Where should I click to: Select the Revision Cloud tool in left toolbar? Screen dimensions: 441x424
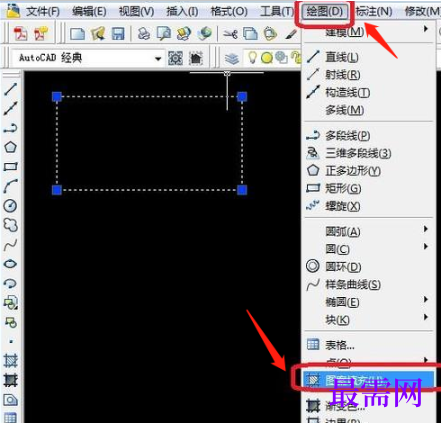coord(10,225)
